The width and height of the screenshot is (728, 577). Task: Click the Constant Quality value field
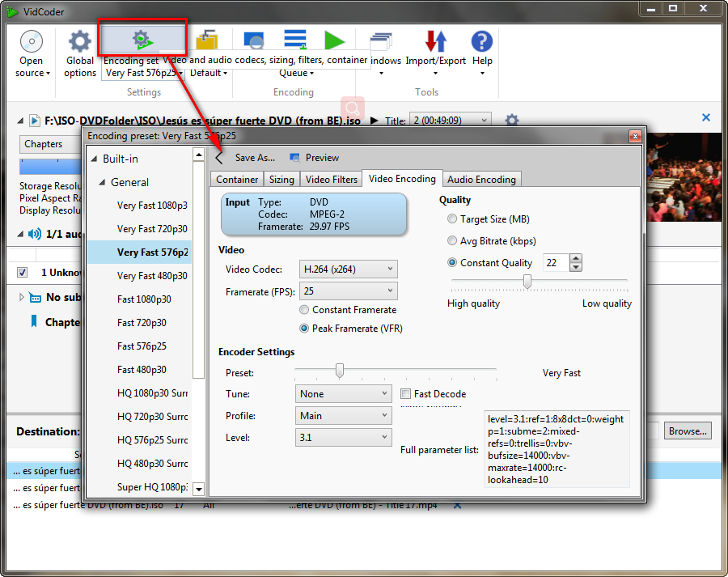point(556,263)
